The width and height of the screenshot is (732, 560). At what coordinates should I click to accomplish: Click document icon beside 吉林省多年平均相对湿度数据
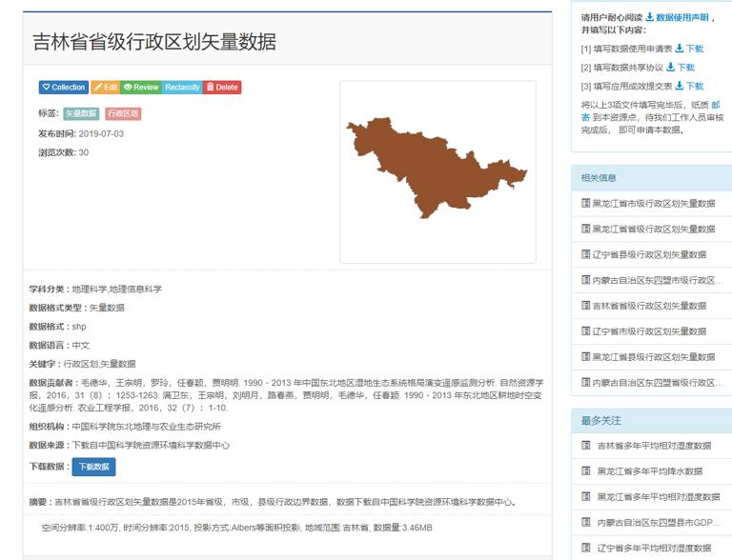tap(585, 445)
